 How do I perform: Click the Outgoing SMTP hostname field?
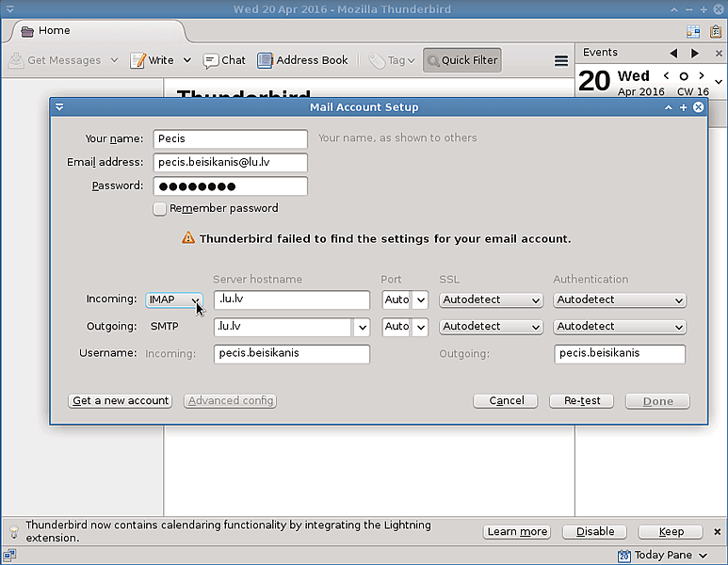tap(283, 327)
